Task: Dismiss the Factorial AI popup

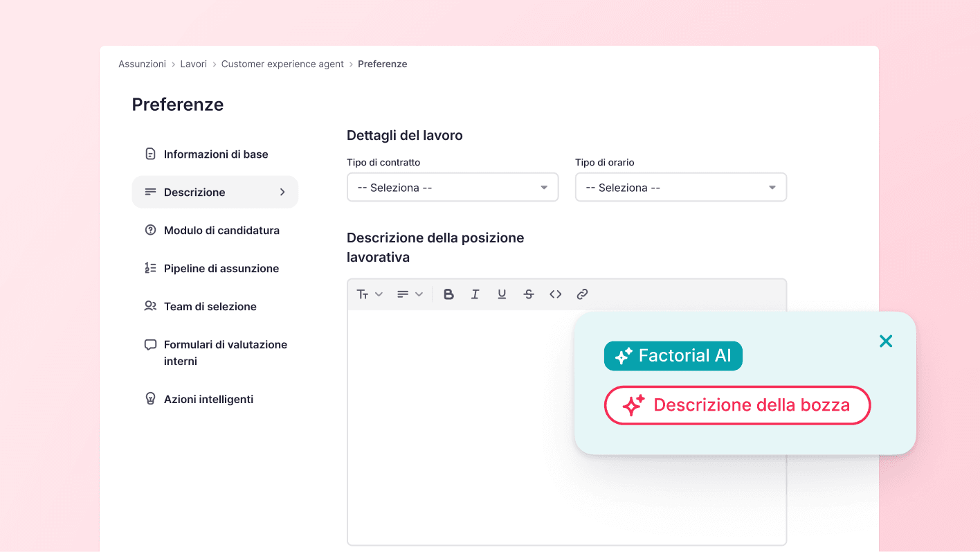Action: (886, 341)
